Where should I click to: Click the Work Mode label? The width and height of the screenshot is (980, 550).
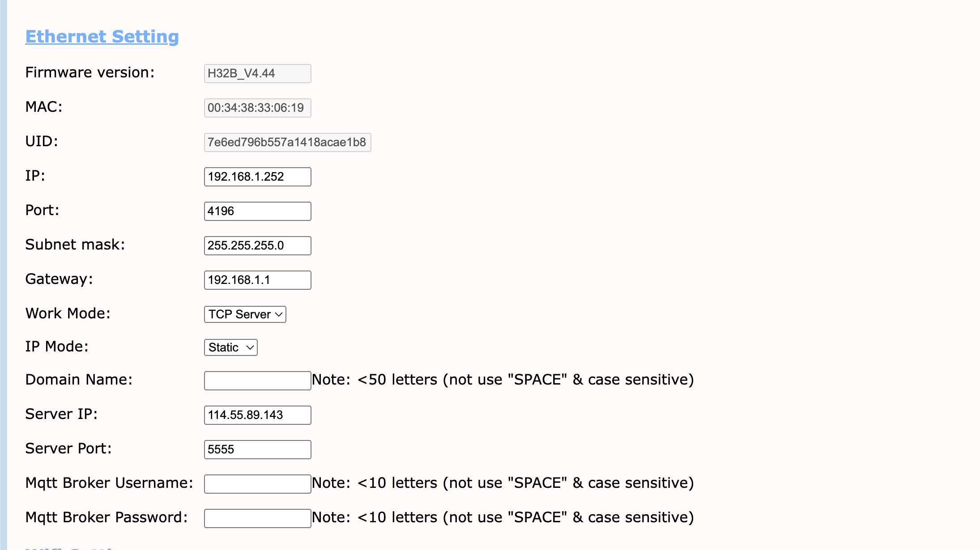pos(68,313)
